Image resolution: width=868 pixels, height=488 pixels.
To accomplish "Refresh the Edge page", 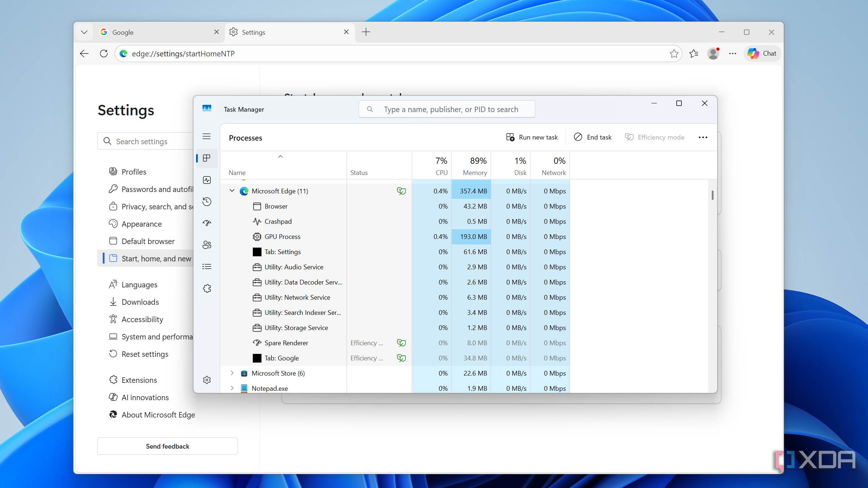I will tap(104, 53).
